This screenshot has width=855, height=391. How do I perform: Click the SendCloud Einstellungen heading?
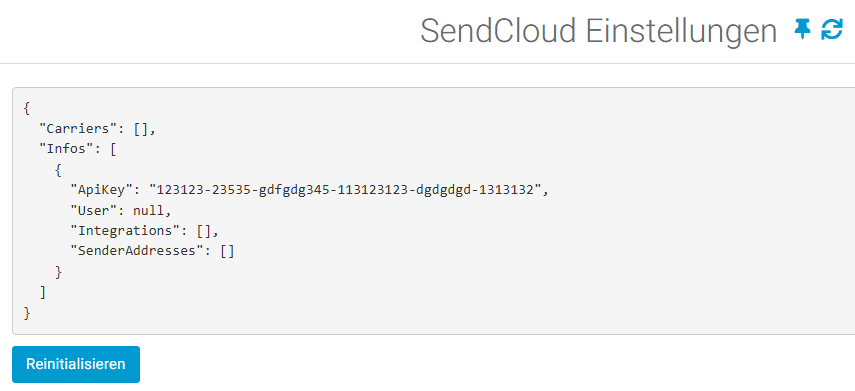598,31
